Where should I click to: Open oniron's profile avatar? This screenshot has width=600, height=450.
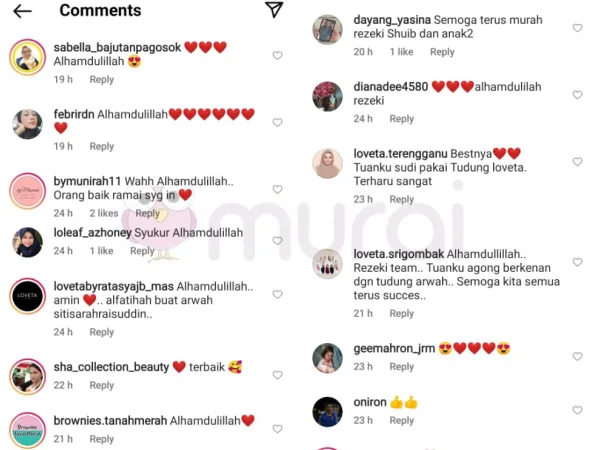[x=328, y=412]
